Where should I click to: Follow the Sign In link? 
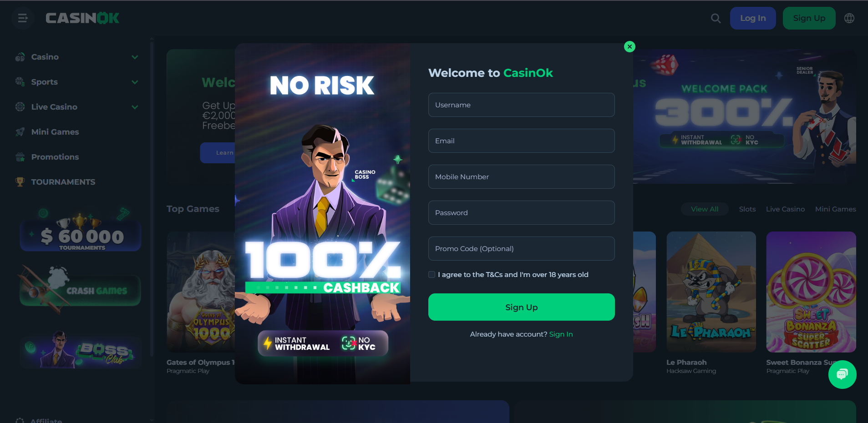pyautogui.click(x=561, y=334)
